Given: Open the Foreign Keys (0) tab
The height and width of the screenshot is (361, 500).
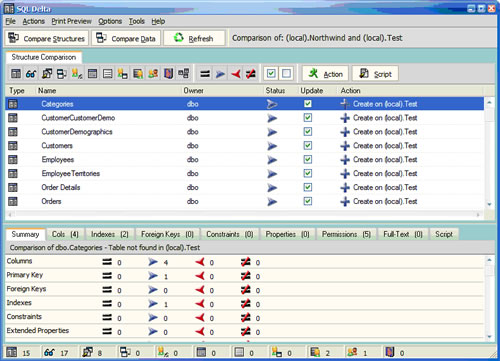Looking at the screenshot, I should point(167,234).
